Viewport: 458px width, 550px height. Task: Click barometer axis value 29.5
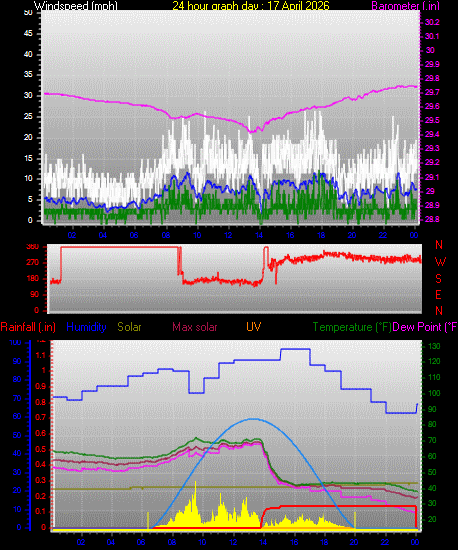click(432, 121)
